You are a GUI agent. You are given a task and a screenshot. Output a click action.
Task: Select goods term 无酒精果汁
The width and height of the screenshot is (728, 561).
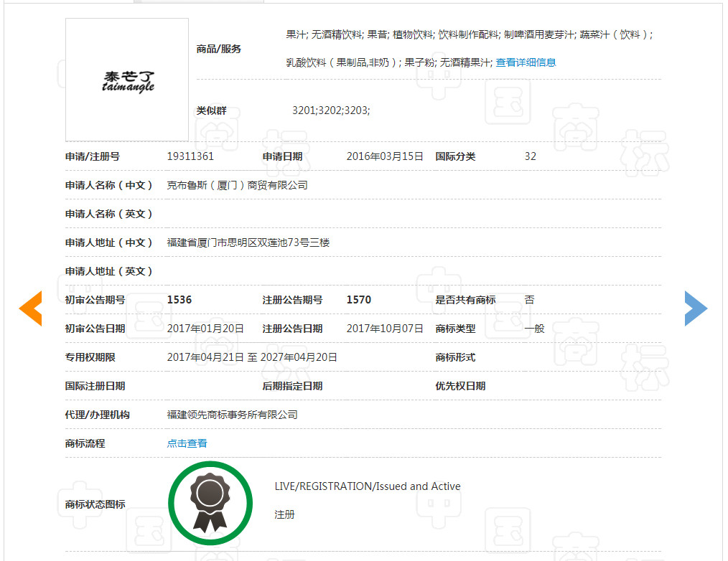tap(462, 62)
